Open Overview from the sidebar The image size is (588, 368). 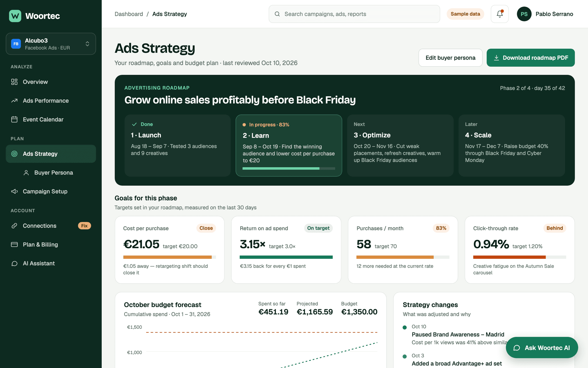click(51, 82)
